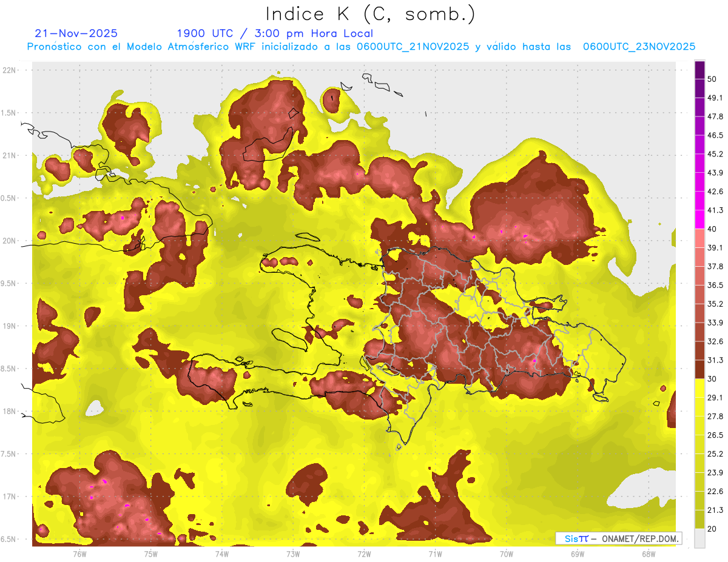Select the '21-Nov-2025' date label

tap(76, 33)
